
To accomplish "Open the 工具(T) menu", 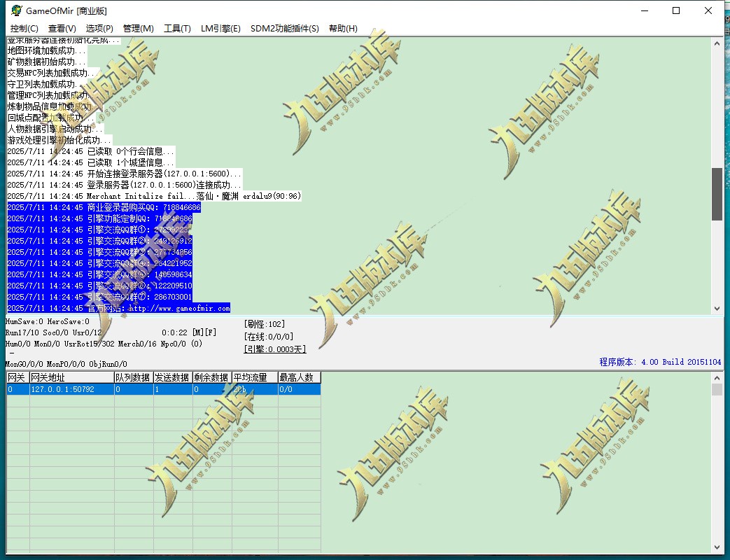I will coord(177,29).
